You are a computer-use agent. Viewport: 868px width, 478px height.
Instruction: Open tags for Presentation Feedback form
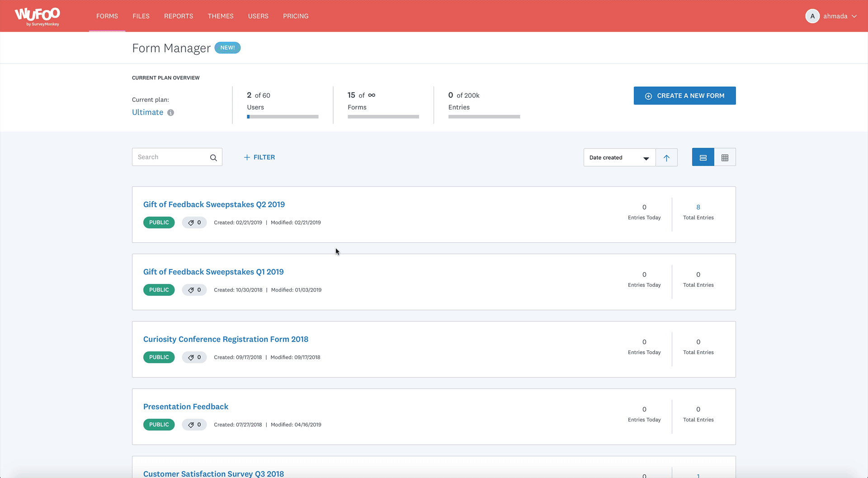194,425
